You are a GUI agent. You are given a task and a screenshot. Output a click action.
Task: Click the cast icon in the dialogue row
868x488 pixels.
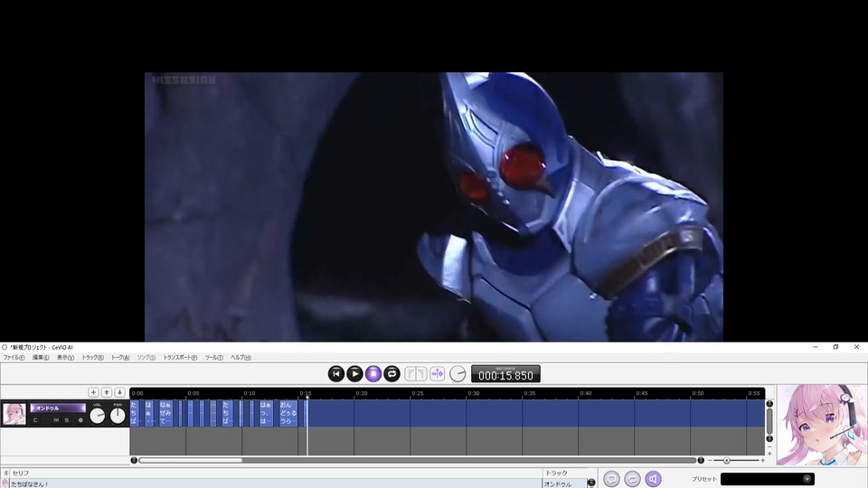[5, 484]
